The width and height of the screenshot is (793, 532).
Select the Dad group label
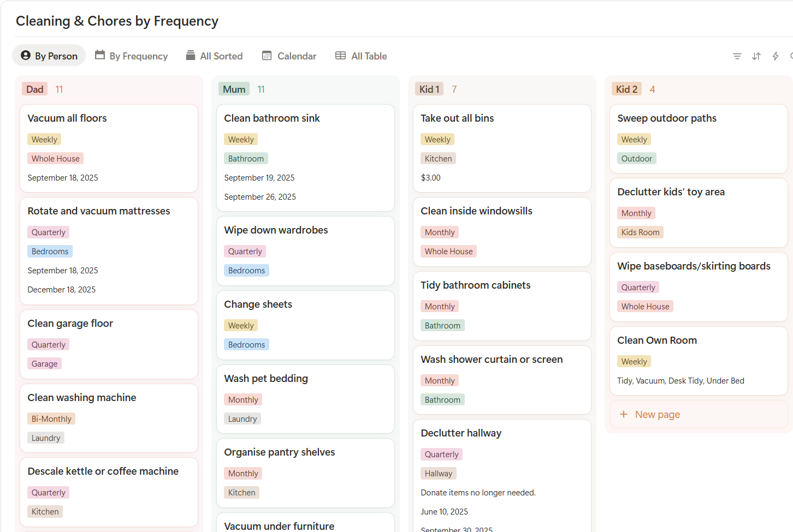35,89
